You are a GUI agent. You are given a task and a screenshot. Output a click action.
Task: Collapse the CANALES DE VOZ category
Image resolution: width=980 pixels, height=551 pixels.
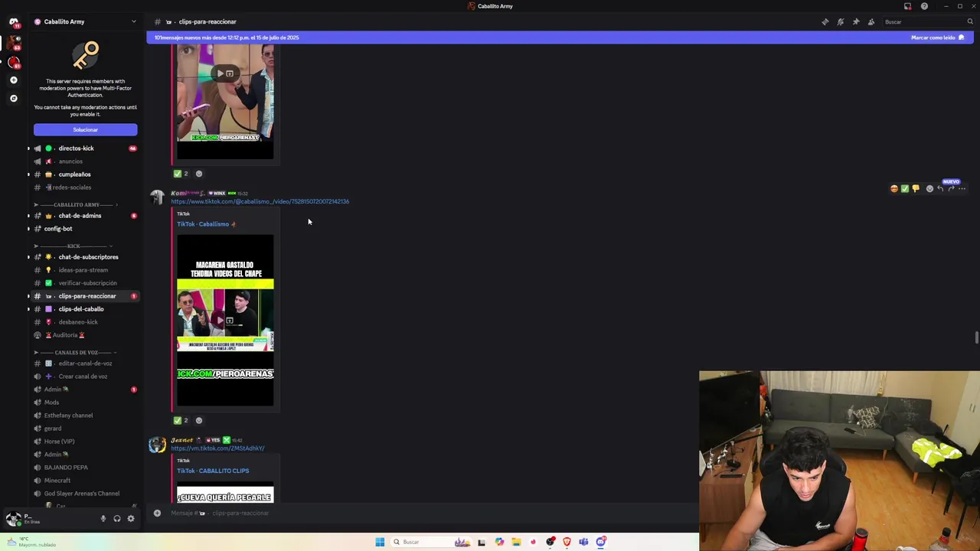pyautogui.click(x=75, y=353)
